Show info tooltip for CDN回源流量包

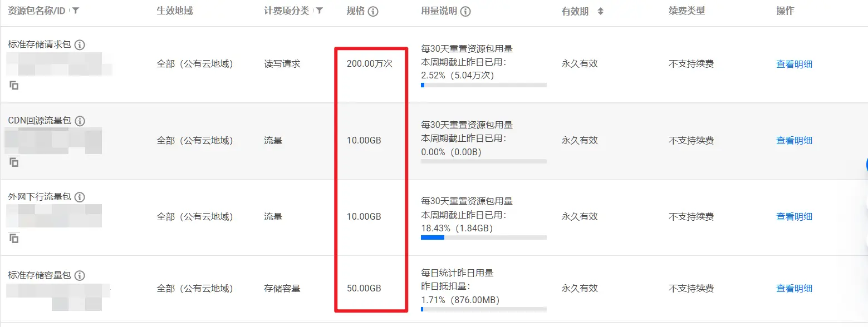80,121
